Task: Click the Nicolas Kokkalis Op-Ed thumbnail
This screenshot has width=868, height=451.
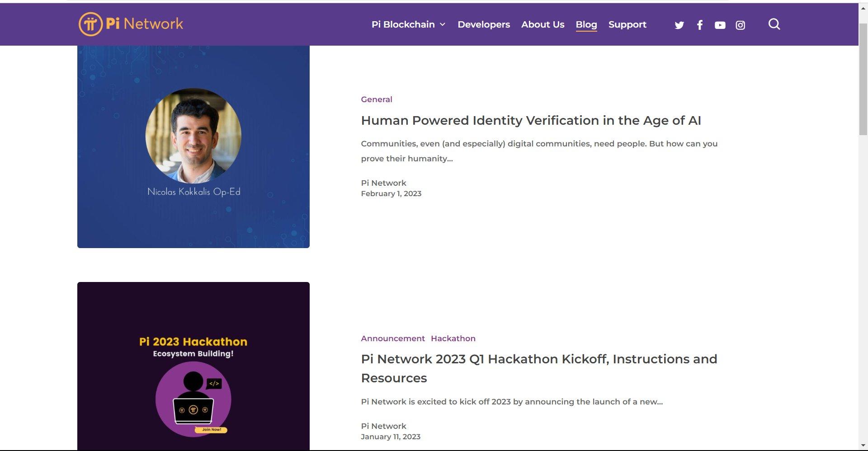Action: pos(193,146)
